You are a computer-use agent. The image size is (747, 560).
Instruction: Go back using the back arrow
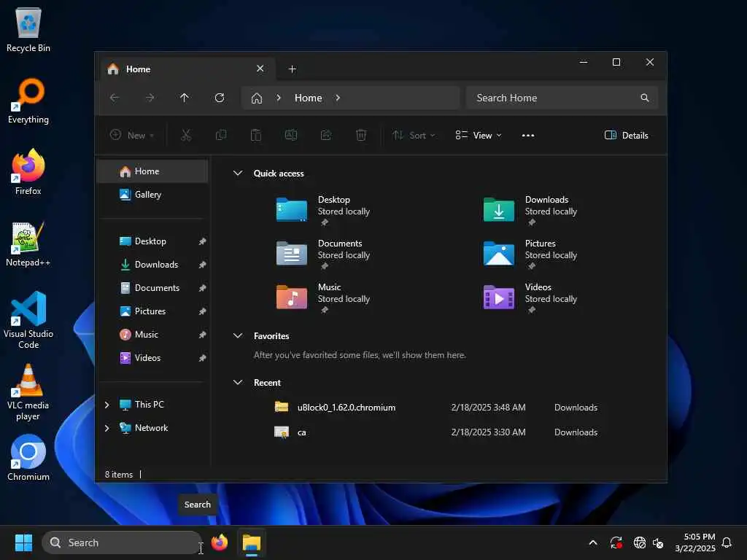(x=115, y=98)
